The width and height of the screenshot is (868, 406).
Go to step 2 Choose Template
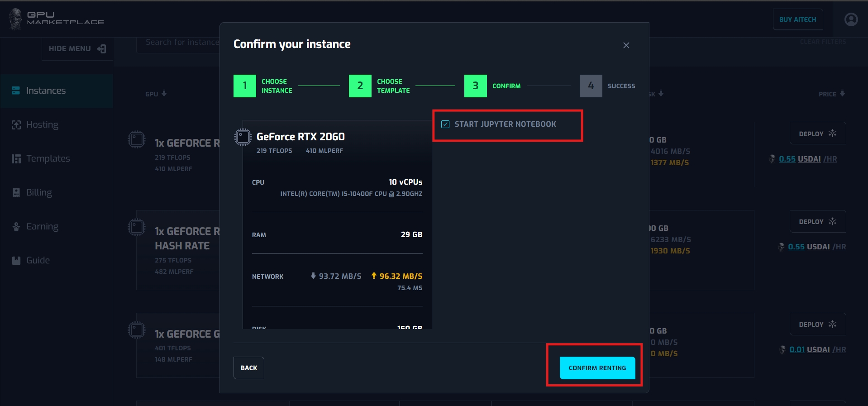(360, 86)
